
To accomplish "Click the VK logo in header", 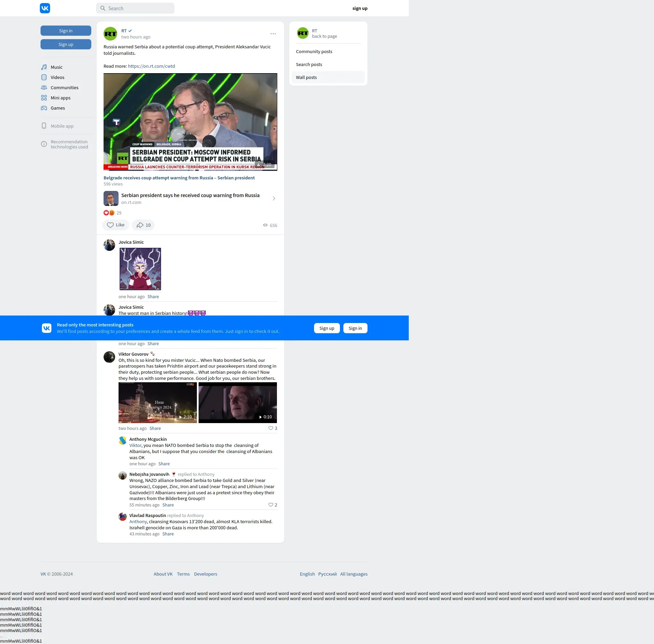I will click(45, 8).
